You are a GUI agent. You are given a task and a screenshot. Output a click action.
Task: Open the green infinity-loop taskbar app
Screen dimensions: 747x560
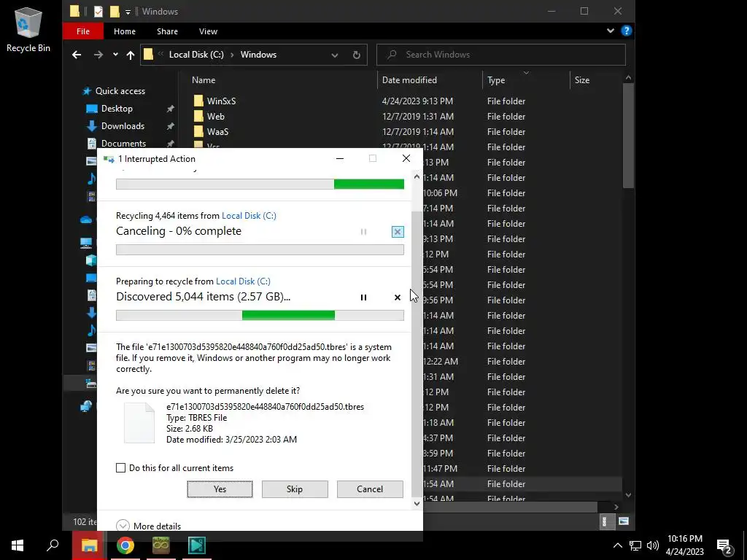pos(161,545)
